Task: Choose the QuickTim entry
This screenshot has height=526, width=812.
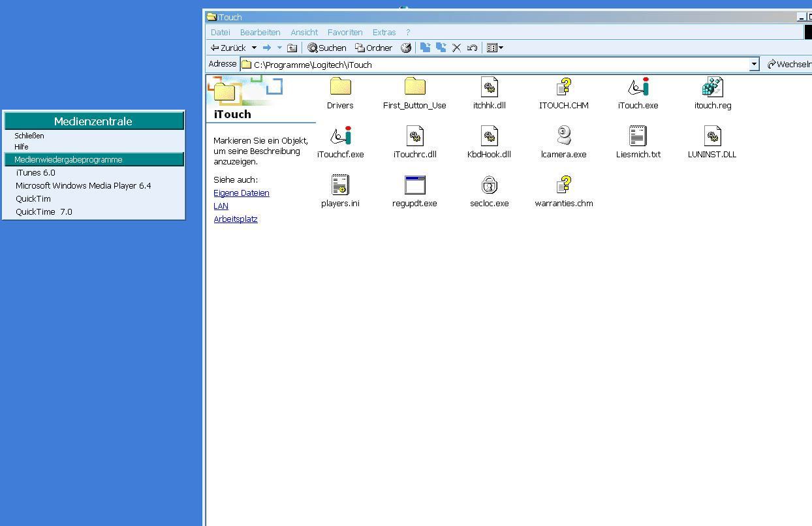Action: 33,199
